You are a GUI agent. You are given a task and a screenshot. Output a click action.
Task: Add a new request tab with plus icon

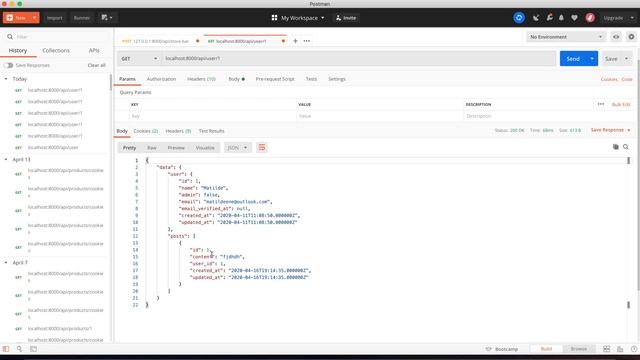click(295, 41)
